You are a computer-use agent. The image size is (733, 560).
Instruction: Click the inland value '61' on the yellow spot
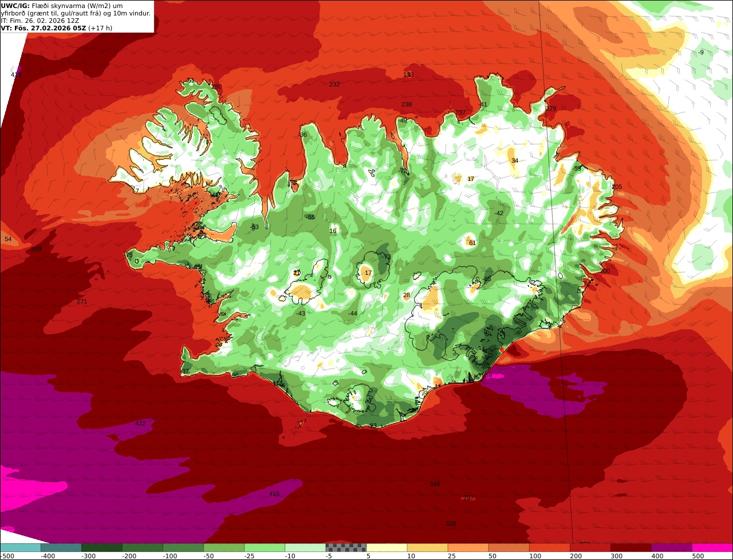click(472, 243)
